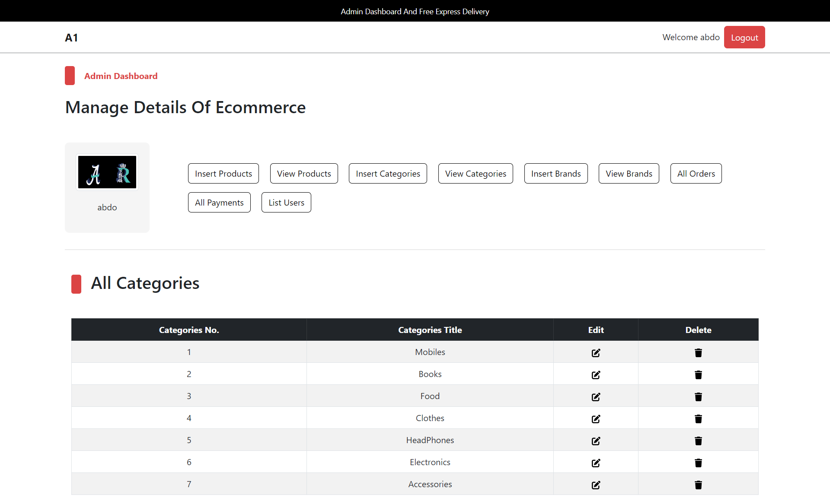This screenshot has width=830, height=504.
Task: Open the Insert Products page
Action: pos(223,174)
